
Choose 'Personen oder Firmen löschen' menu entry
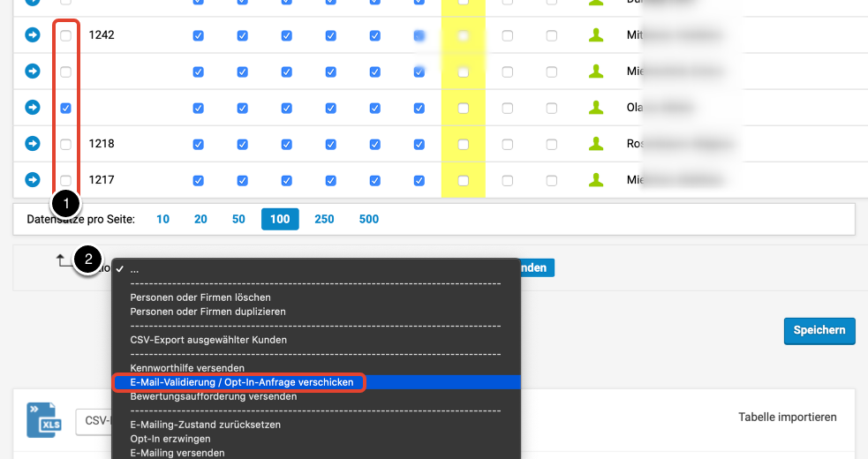point(200,297)
